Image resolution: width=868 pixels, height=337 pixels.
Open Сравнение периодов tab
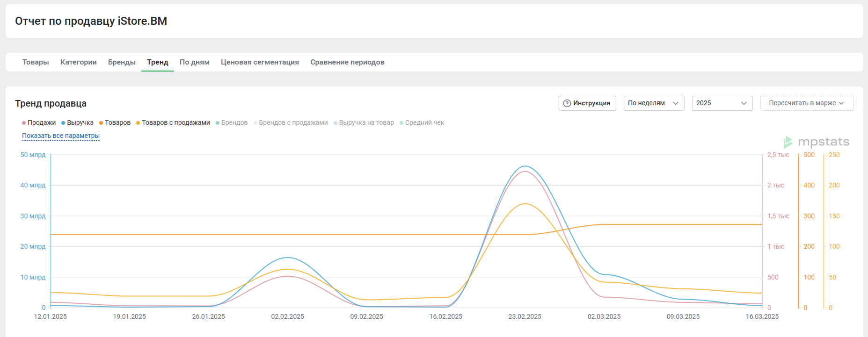347,62
